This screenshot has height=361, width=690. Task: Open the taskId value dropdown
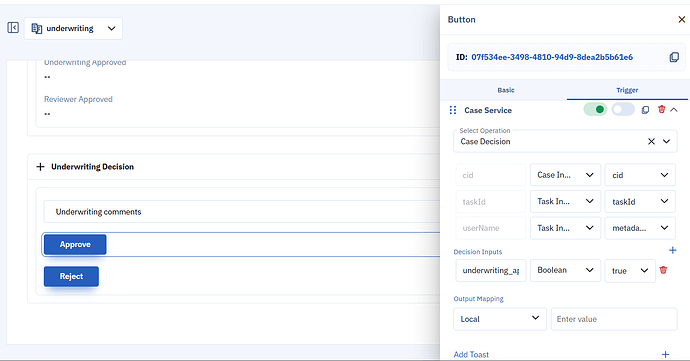pyautogui.click(x=640, y=202)
